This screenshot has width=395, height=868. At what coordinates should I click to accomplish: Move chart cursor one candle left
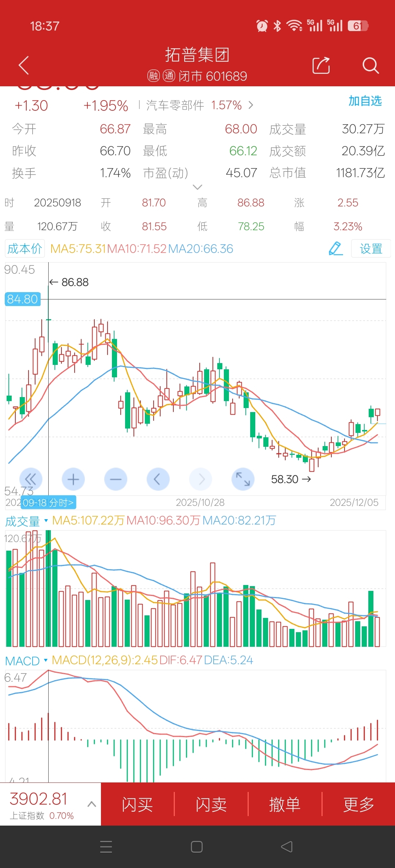pyautogui.click(x=158, y=479)
